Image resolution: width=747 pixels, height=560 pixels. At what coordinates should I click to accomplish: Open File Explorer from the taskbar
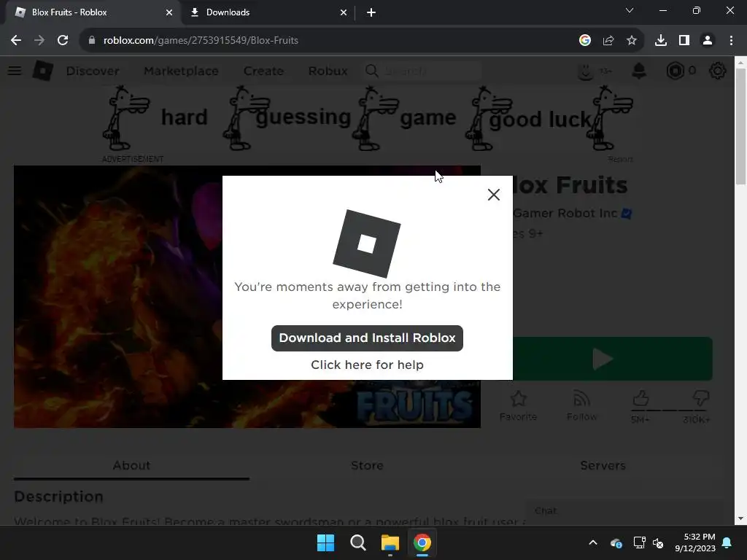click(390, 542)
